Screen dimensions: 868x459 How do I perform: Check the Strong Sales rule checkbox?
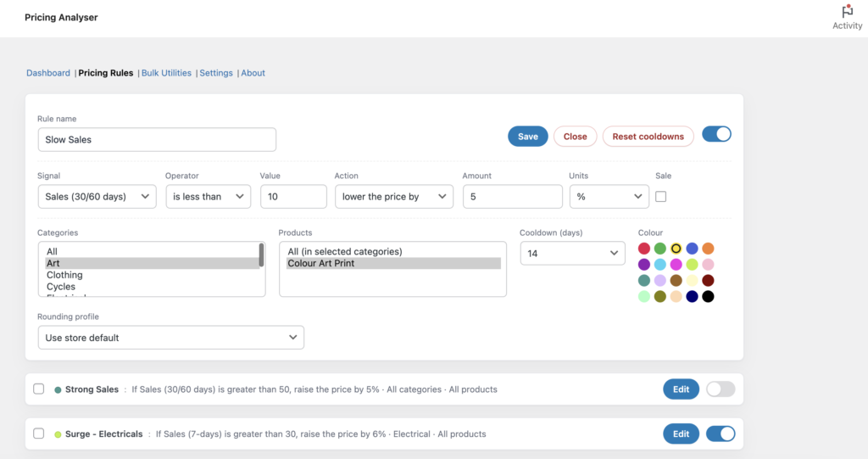39,389
